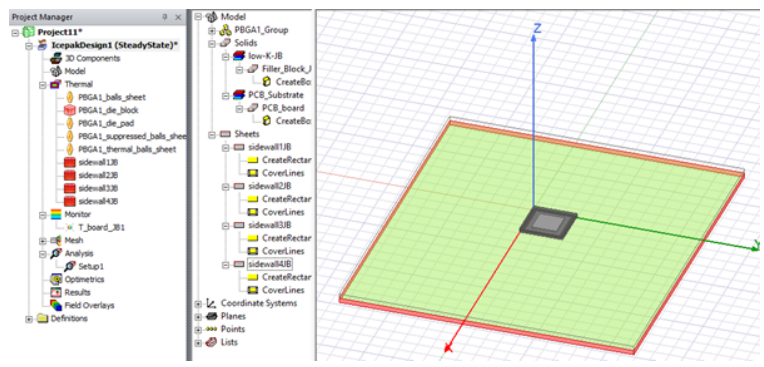Select the T_board_JB1 monitor icon
Image resolution: width=764 pixels, height=367 pixels.
(70, 227)
